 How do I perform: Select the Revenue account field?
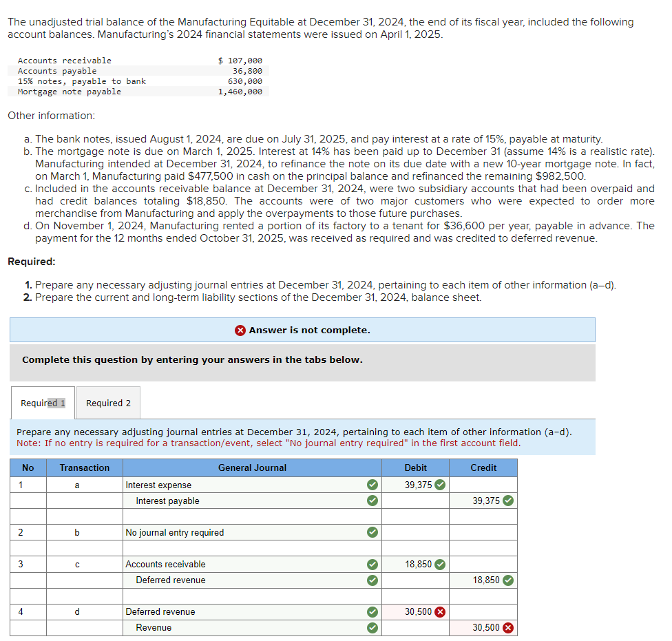[252, 627]
